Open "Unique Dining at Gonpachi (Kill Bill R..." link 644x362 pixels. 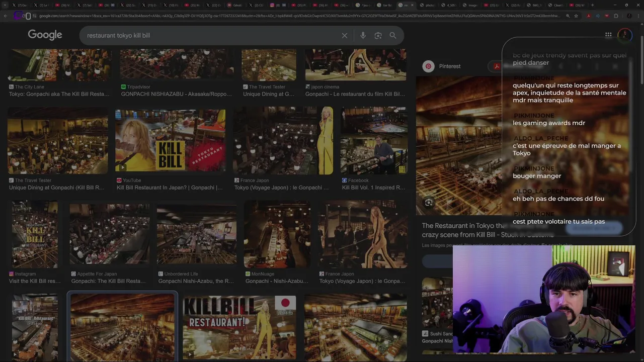tap(57, 188)
